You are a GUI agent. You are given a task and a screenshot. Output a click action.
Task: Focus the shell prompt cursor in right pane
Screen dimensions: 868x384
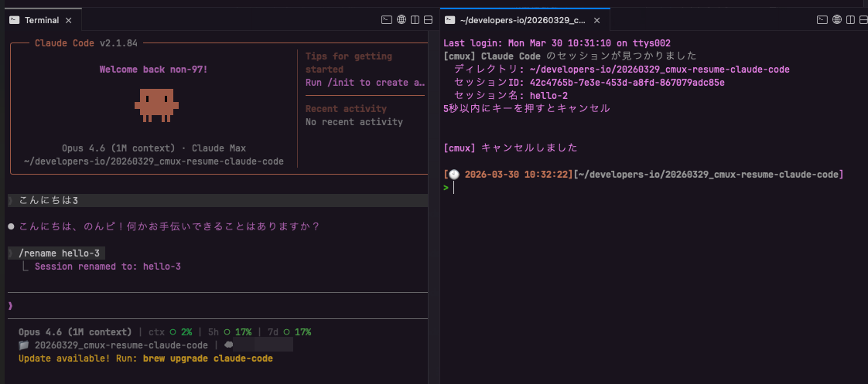tap(453, 188)
